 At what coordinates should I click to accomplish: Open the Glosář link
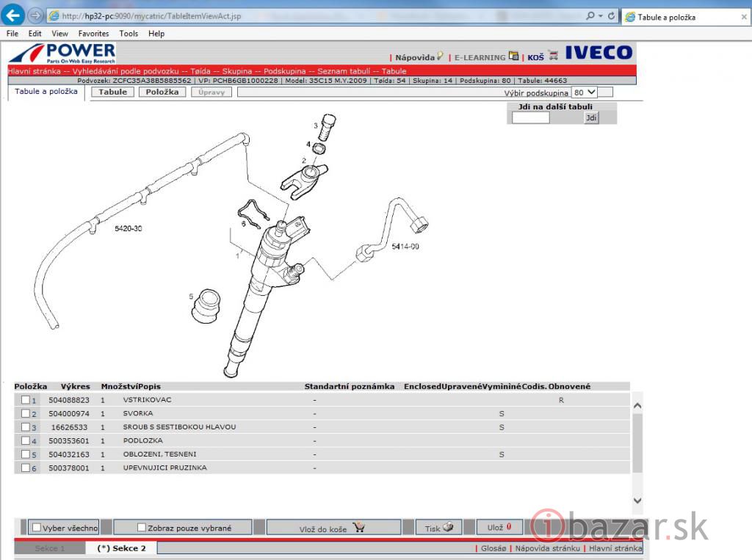pos(493,548)
